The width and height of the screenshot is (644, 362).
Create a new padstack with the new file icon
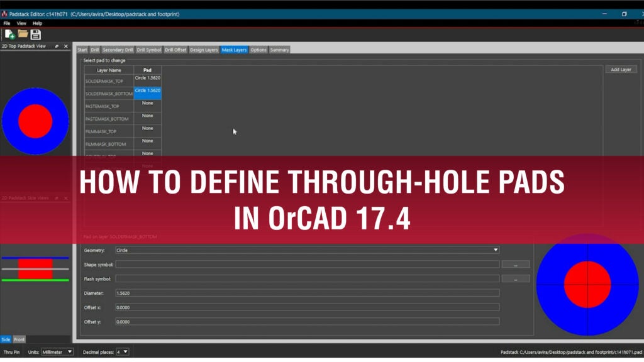[9, 35]
